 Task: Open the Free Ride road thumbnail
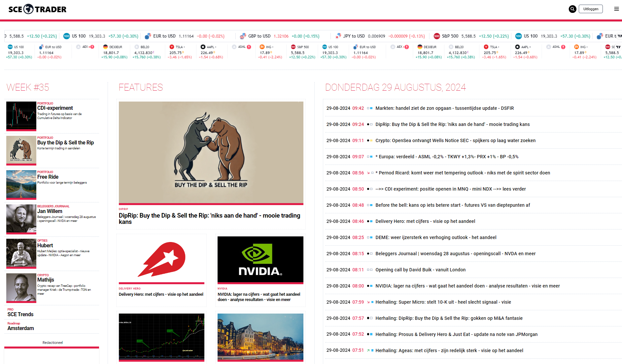tap(21, 184)
